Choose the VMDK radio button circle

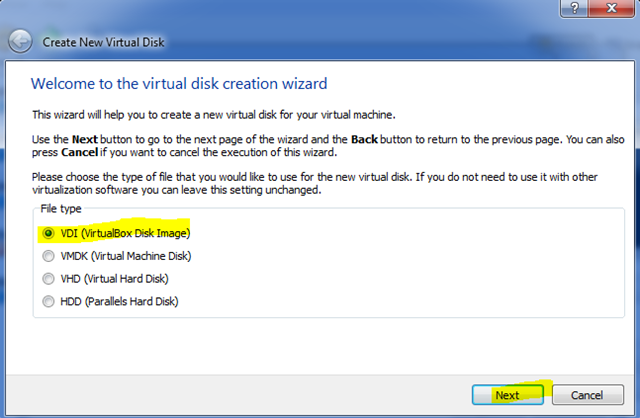(x=48, y=256)
